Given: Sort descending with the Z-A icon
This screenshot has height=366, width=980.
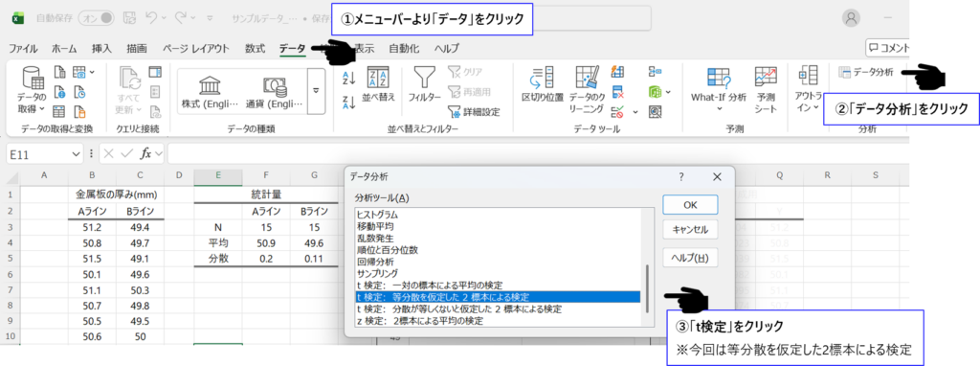Looking at the screenshot, I should [348, 103].
